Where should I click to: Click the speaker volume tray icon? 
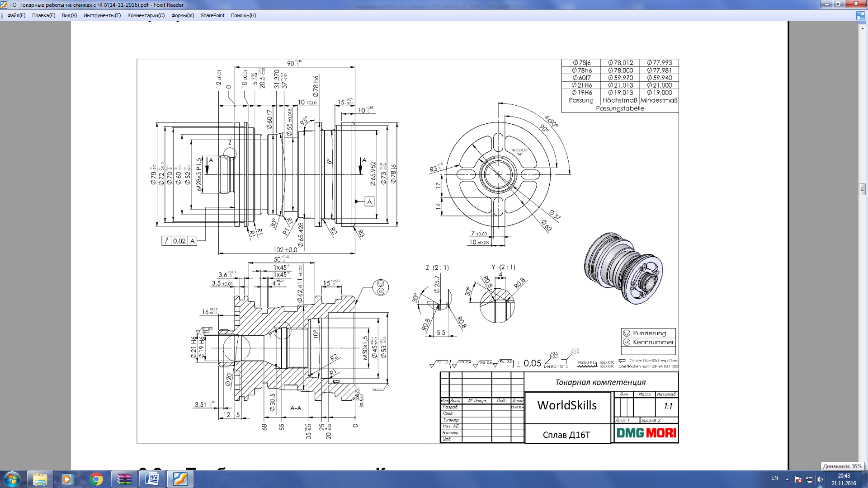[820, 479]
